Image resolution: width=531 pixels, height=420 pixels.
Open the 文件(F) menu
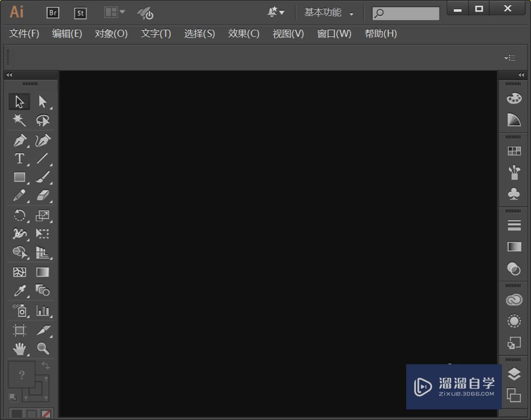[x=23, y=33]
